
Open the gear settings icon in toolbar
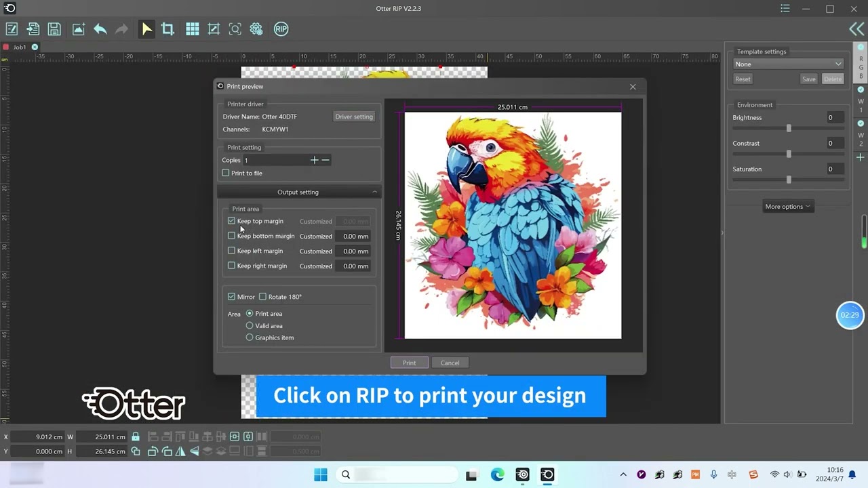point(256,29)
